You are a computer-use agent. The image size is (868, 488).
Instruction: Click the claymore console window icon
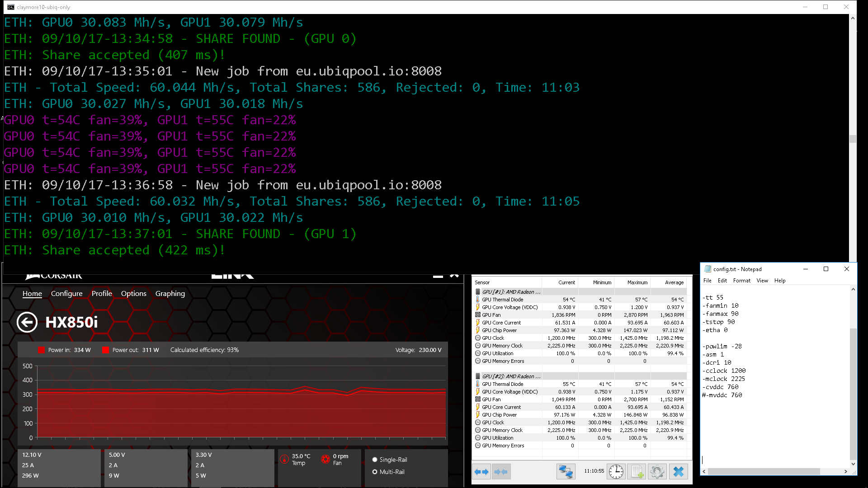pyautogui.click(x=11, y=7)
